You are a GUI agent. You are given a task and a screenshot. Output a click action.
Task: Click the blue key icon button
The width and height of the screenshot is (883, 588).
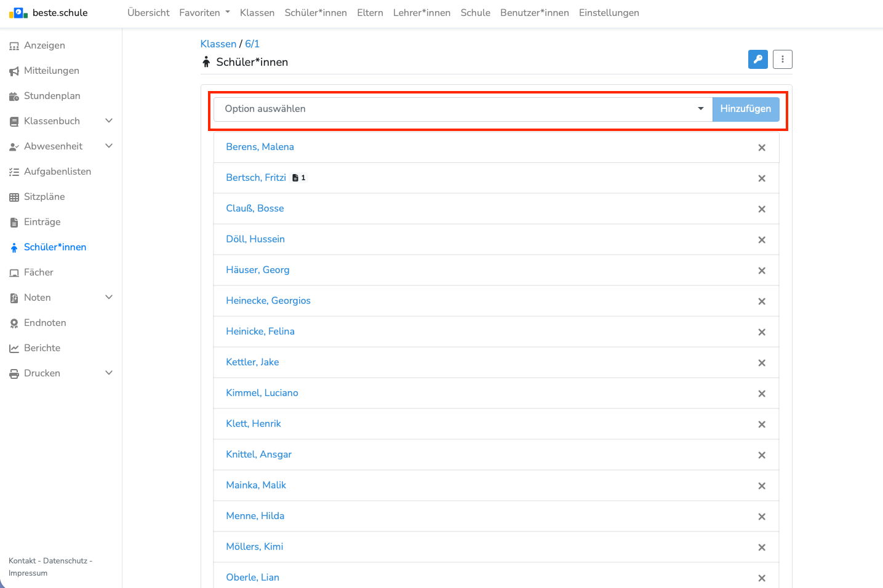(x=757, y=60)
